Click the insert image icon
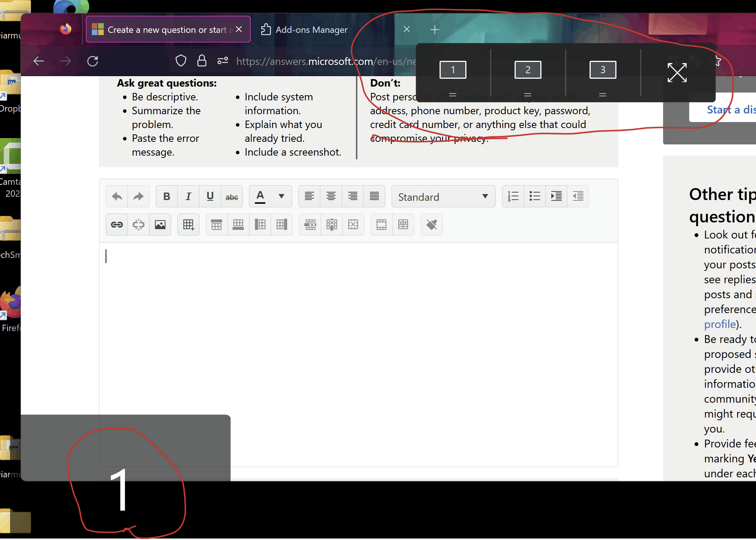756x540 pixels. click(x=160, y=225)
